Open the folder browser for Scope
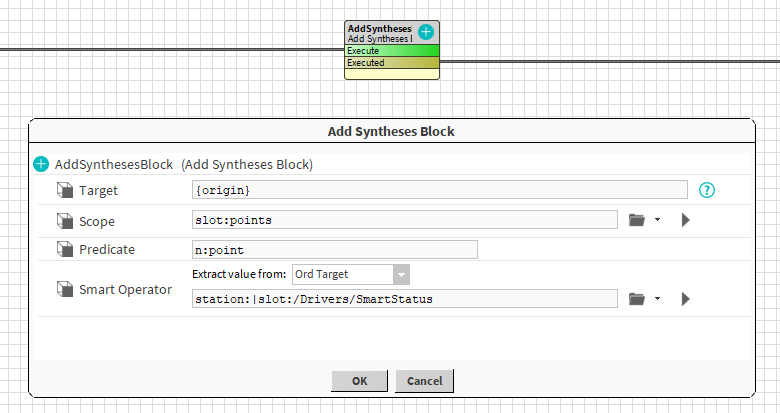The image size is (780, 413). [x=636, y=220]
